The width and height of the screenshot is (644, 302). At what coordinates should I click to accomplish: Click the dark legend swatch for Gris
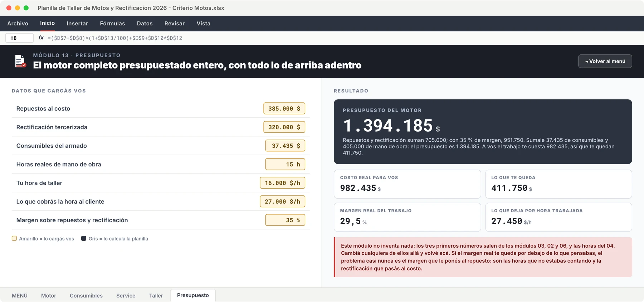click(x=84, y=238)
